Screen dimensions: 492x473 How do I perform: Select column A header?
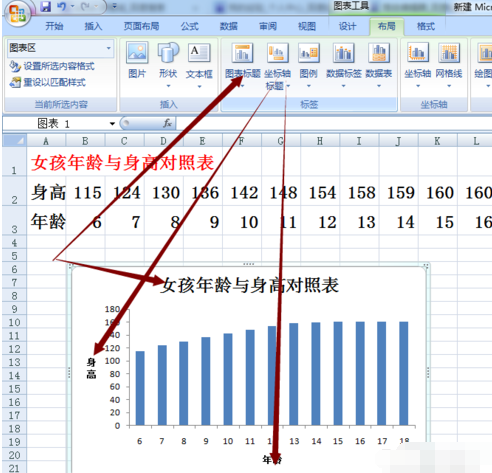click(x=46, y=141)
